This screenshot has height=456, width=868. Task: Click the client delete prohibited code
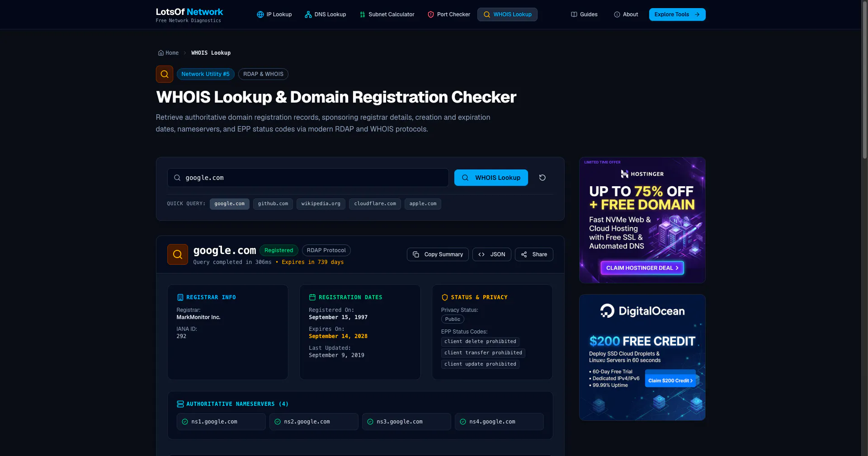coord(480,342)
